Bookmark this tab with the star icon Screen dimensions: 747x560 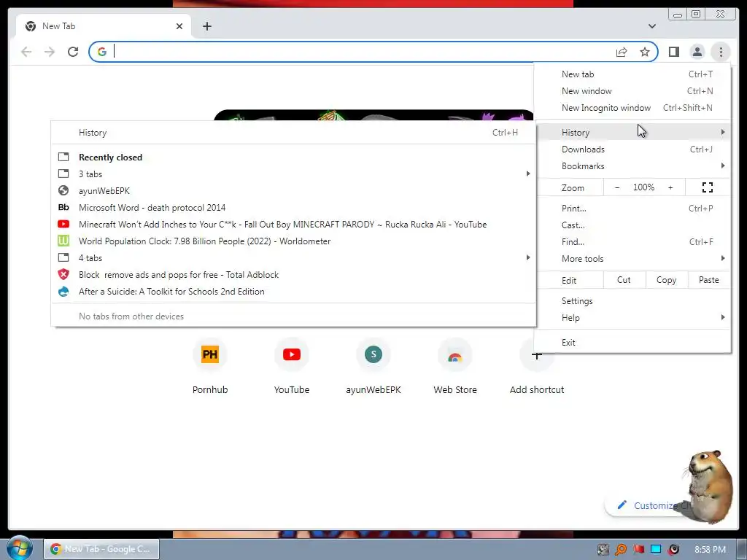(x=645, y=52)
